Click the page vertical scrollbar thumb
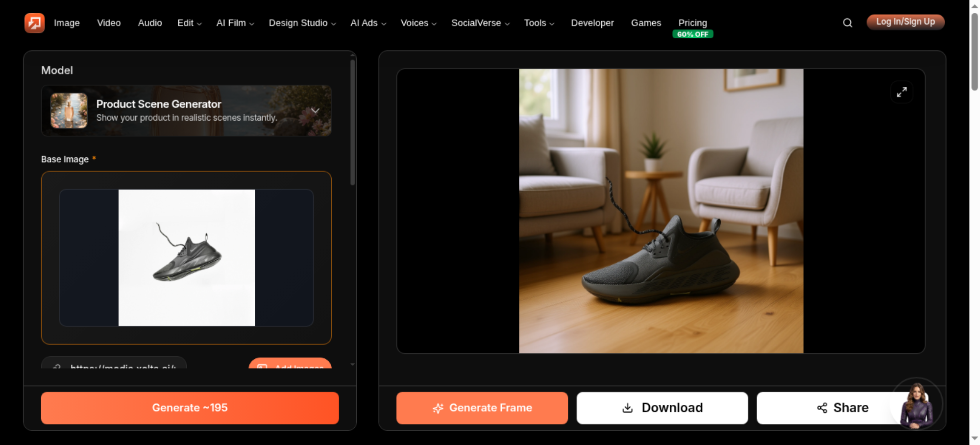This screenshot has height=445, width=980. click(975, 51)
